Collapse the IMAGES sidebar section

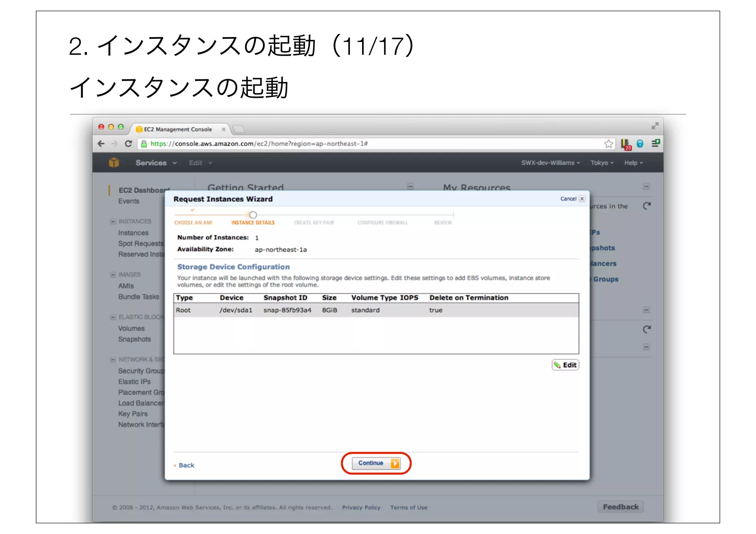click(113, 275)
